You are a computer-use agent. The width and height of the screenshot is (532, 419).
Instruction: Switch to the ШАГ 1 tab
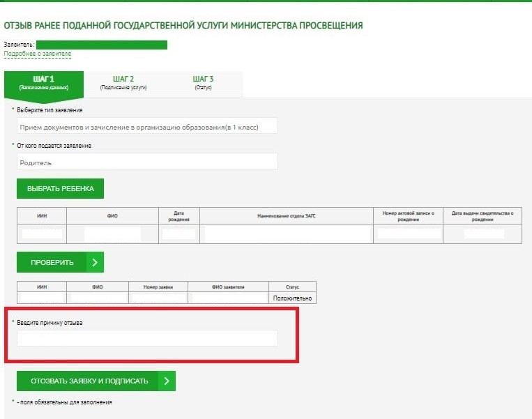43,83
